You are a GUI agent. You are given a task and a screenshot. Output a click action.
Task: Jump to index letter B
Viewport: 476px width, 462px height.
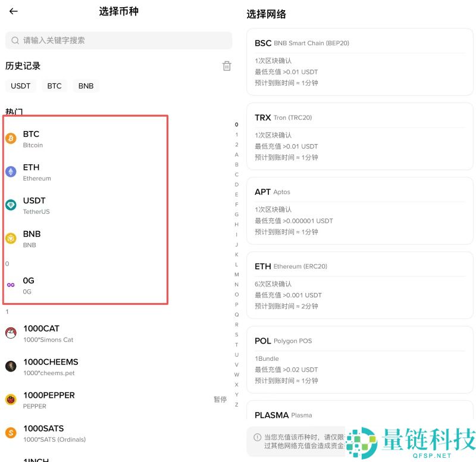pos(236,165)
